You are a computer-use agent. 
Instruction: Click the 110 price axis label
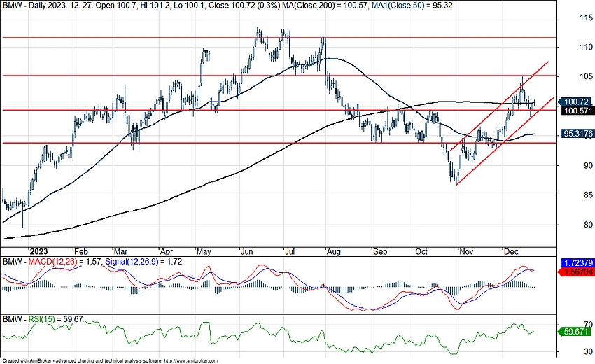[586, 47]
